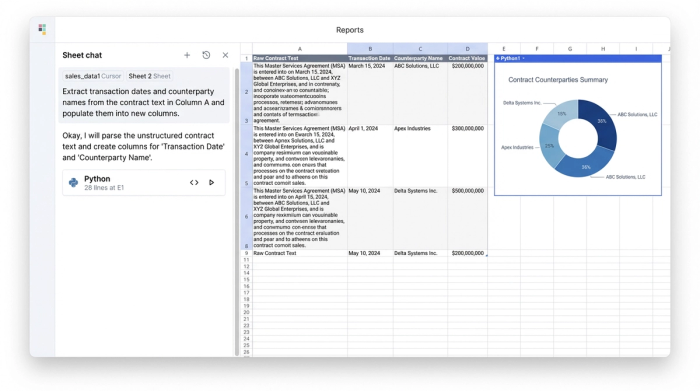
Task: Click the 'Counterparty Name' header cell
Action: [x=420, y=58]
